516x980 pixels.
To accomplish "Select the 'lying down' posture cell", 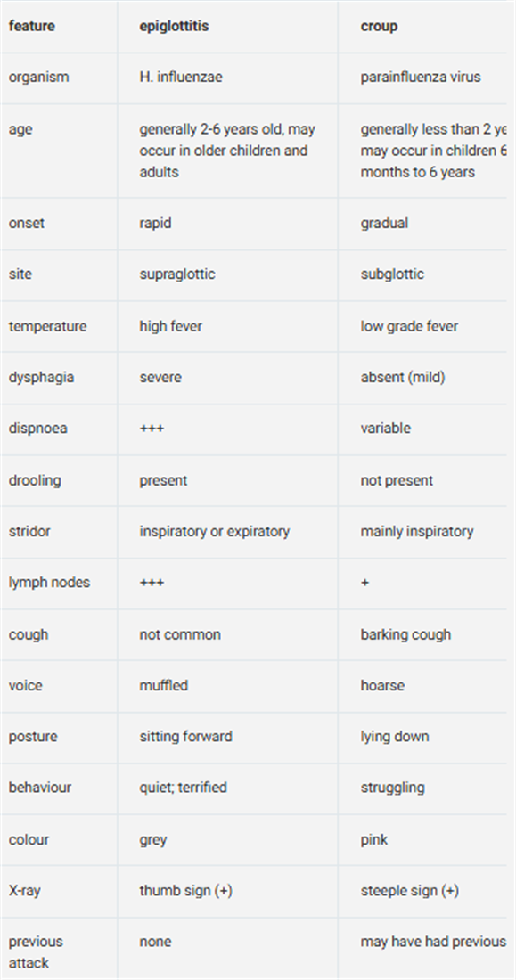I will coord(395,736).
